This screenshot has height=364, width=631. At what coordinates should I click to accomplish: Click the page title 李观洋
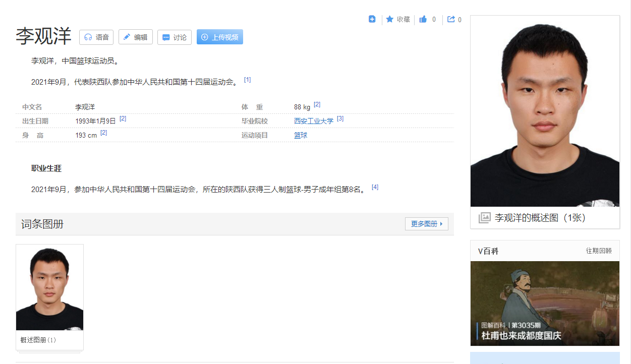(x=44, y=37)
